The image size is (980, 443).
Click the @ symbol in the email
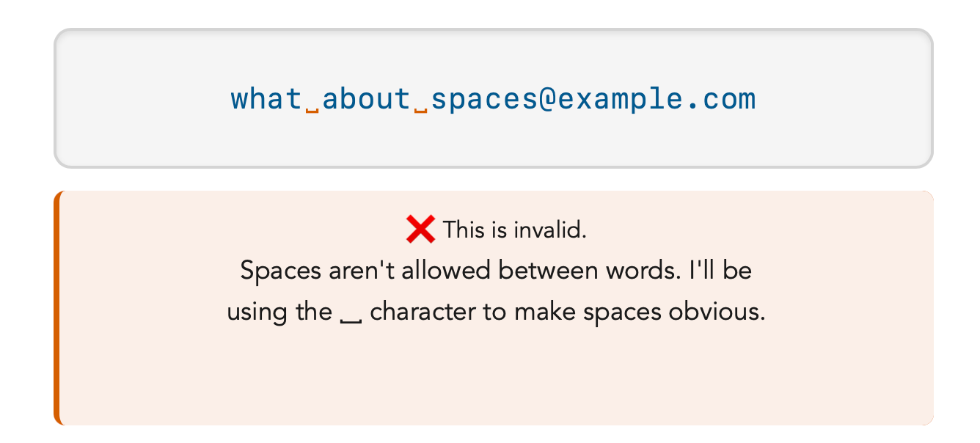click(548, 99)
